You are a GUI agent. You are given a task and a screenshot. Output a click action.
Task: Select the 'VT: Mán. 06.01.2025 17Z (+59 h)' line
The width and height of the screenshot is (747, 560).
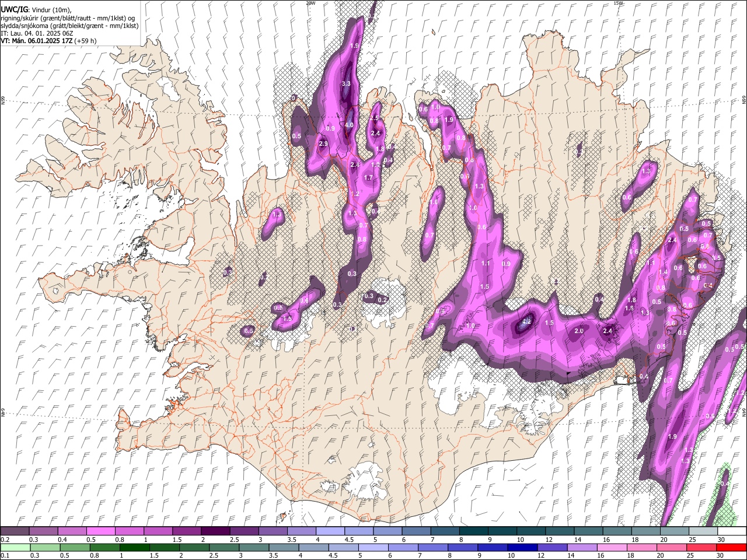pyautogui.click(x=48, y=41)
